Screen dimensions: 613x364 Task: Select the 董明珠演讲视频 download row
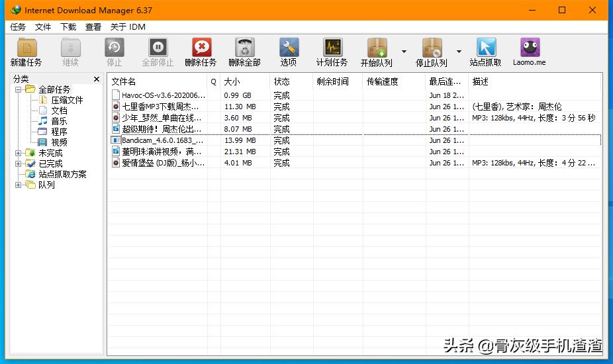tap(355, 152)
